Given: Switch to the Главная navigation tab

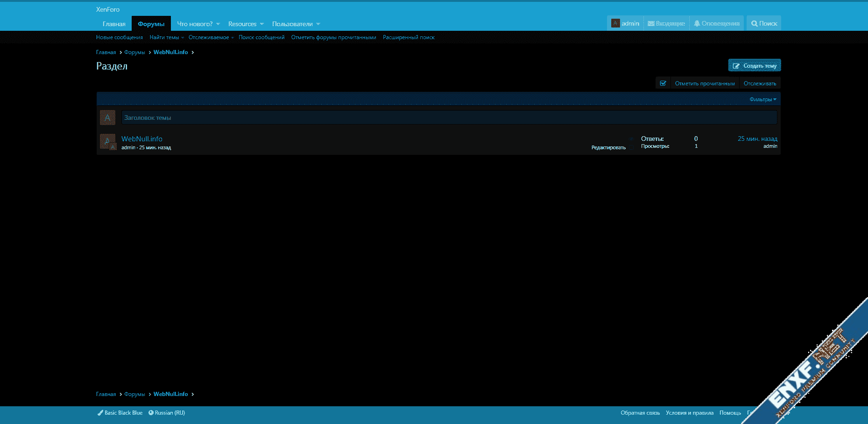Looking at the screenshot, I should (x=114, y=24).
